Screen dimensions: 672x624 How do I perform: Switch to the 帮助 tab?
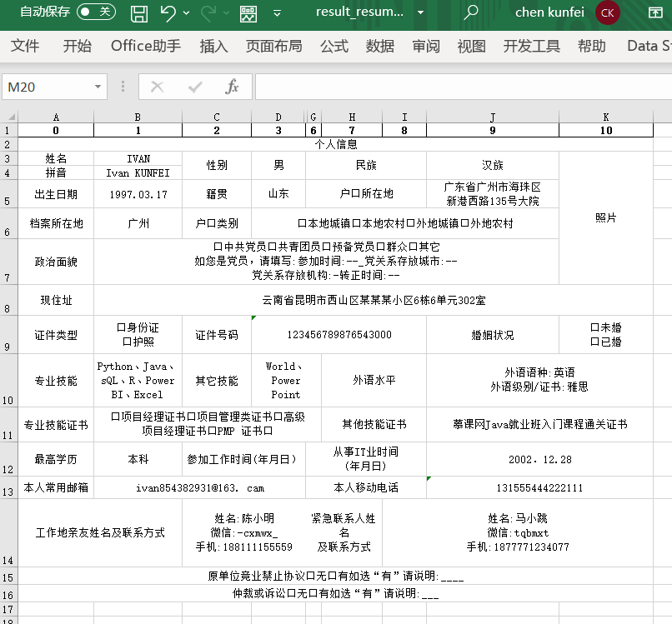591,46
